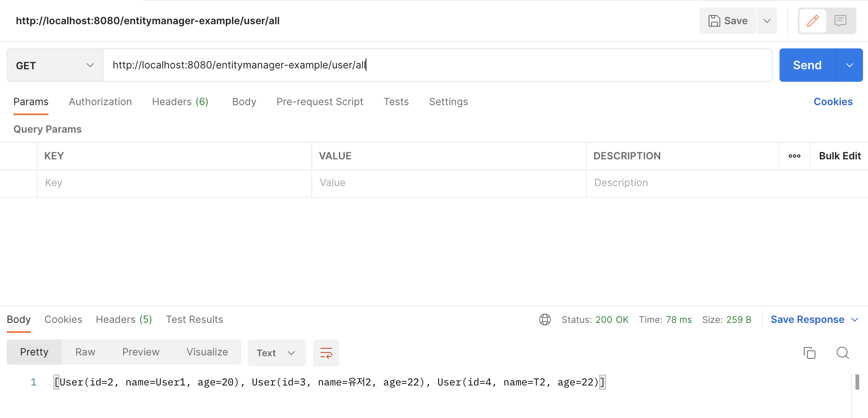Open the request Body tab
The height and width of the screenshot is (418, 868).
click(x=244, y=102)
